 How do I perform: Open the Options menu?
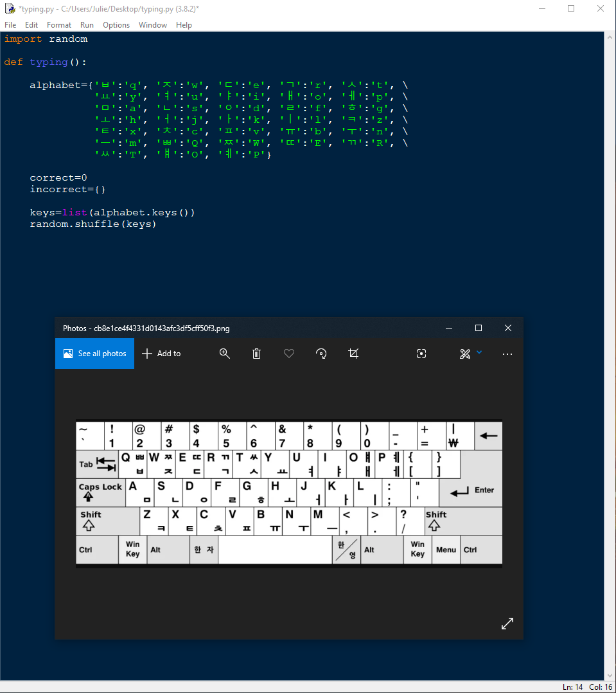coord(116,25)
